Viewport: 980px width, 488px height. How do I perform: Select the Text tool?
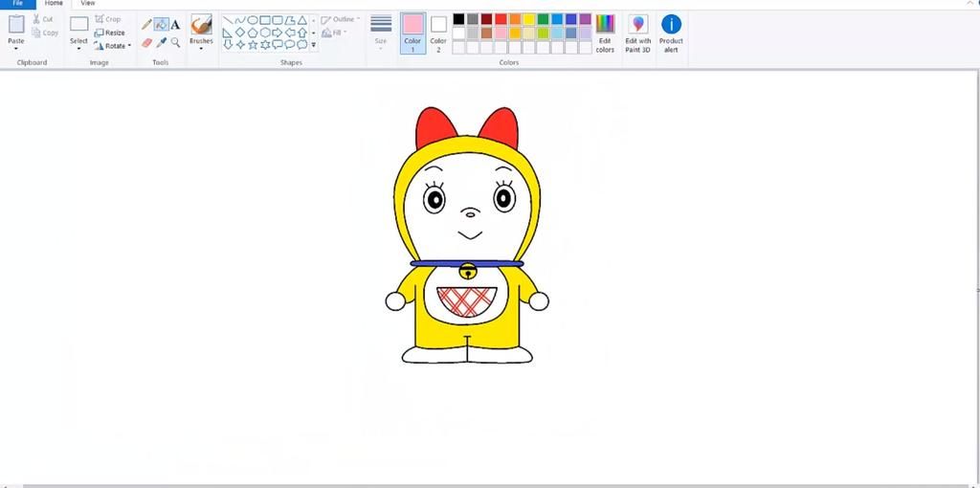176,24
